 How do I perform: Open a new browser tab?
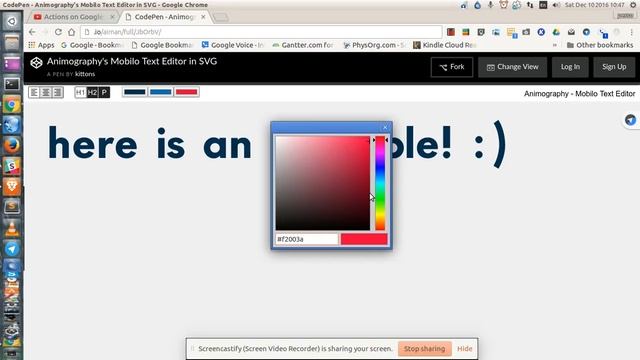coord(221,17)
